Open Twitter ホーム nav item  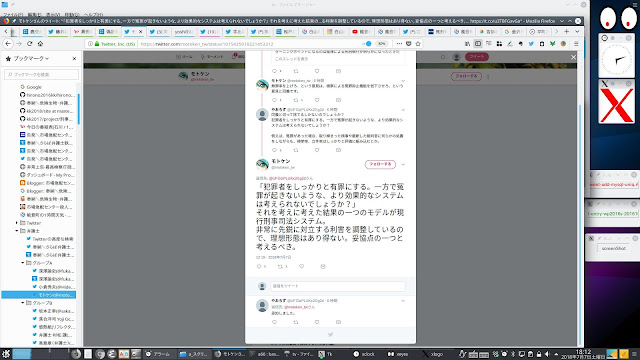184,57
